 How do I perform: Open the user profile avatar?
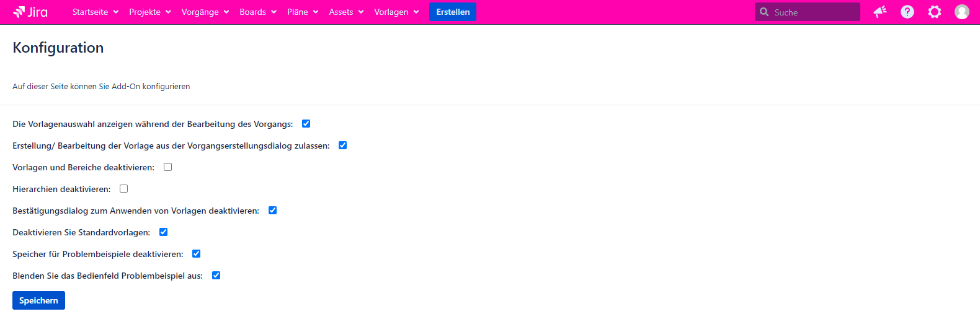(961, 12)
